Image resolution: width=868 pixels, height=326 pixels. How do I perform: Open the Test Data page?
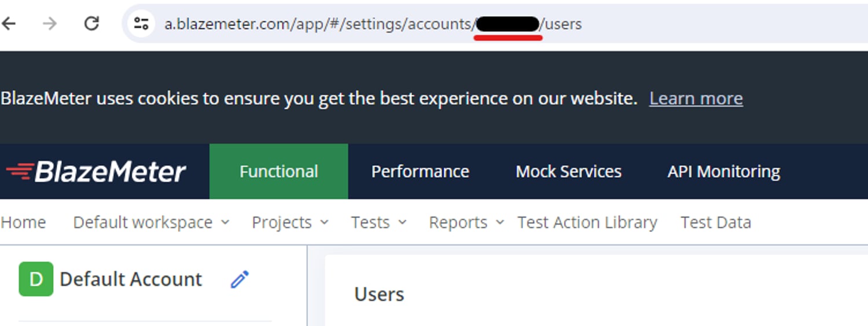[x=716, y=222]
